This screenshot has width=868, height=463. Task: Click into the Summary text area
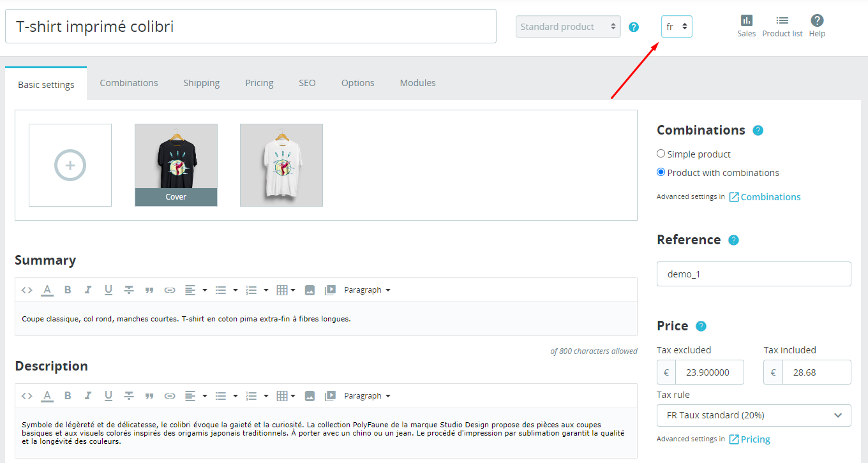pyautogui.click(x=326, y=319)
